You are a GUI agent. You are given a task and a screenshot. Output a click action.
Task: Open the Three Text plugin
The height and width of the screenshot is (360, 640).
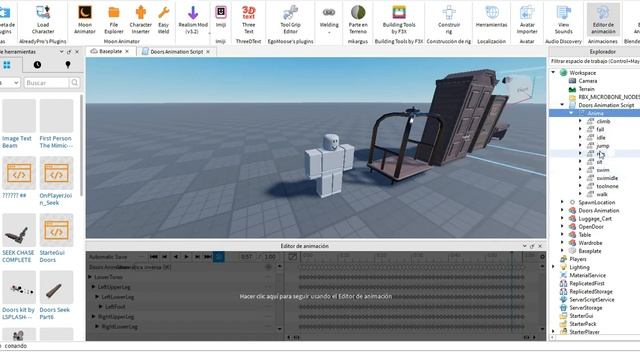point(248,19)
